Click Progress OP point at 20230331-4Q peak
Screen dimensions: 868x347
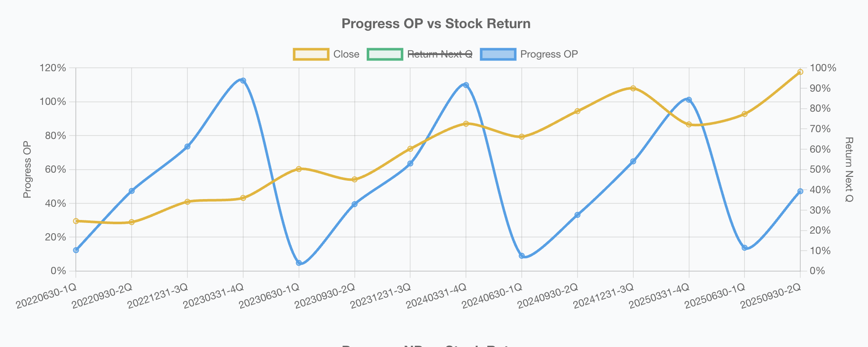click(x=243, y=81)
